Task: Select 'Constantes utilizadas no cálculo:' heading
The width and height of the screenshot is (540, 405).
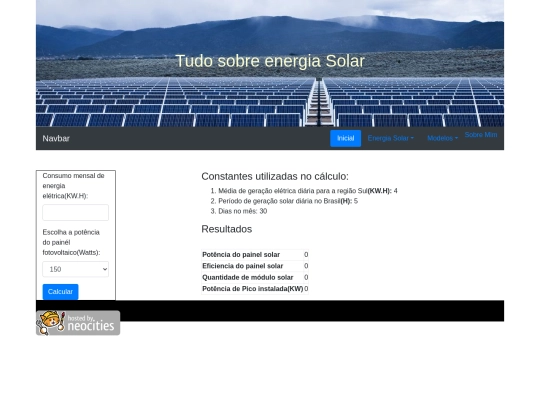Action: pos(275,176)
